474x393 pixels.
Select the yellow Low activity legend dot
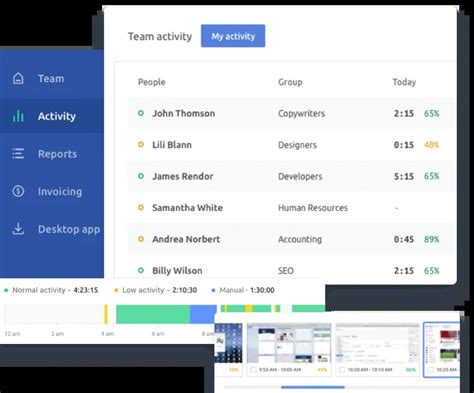coord(116,290)
